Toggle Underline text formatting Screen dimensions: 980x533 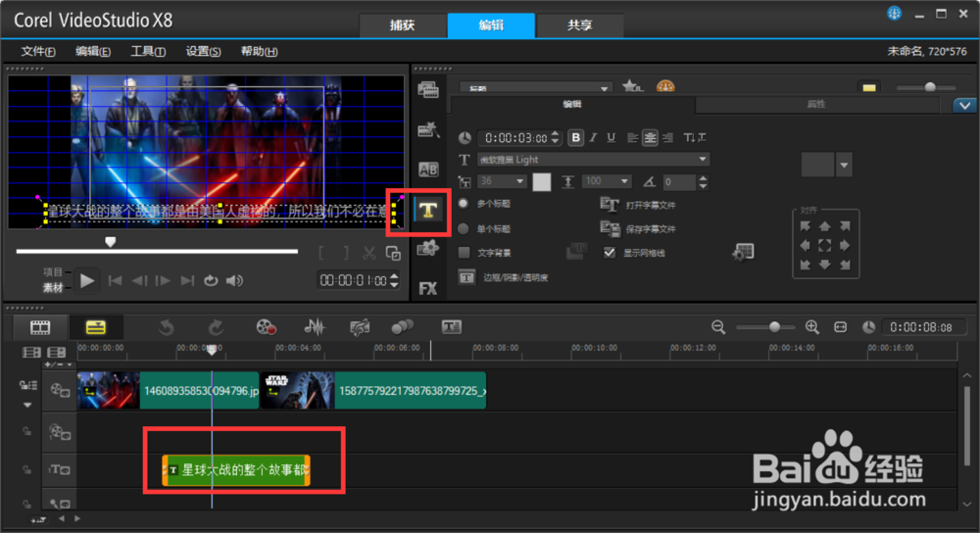point(612,137)
